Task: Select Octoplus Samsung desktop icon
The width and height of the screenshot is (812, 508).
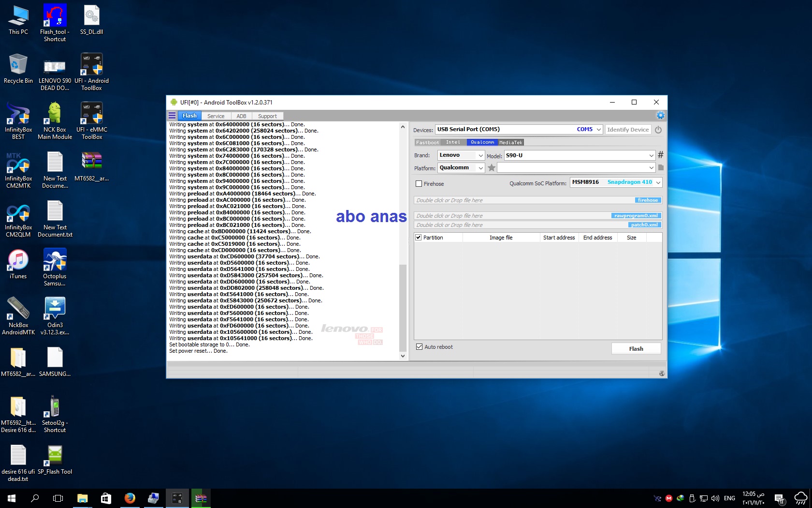Action: click(x=55, y=267)
